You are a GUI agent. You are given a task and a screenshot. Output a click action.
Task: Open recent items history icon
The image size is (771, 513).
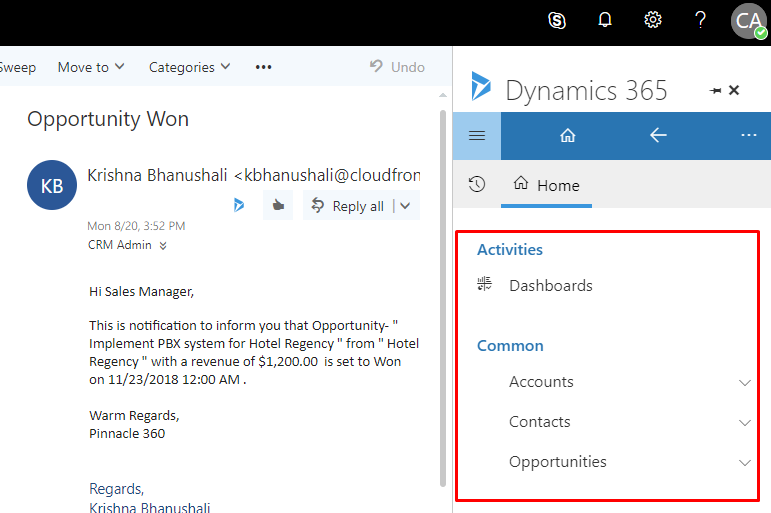(x=476, y=184)
